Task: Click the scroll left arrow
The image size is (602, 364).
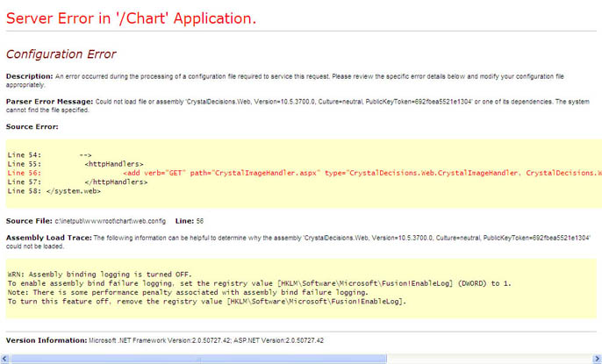Action: (4, 359)
